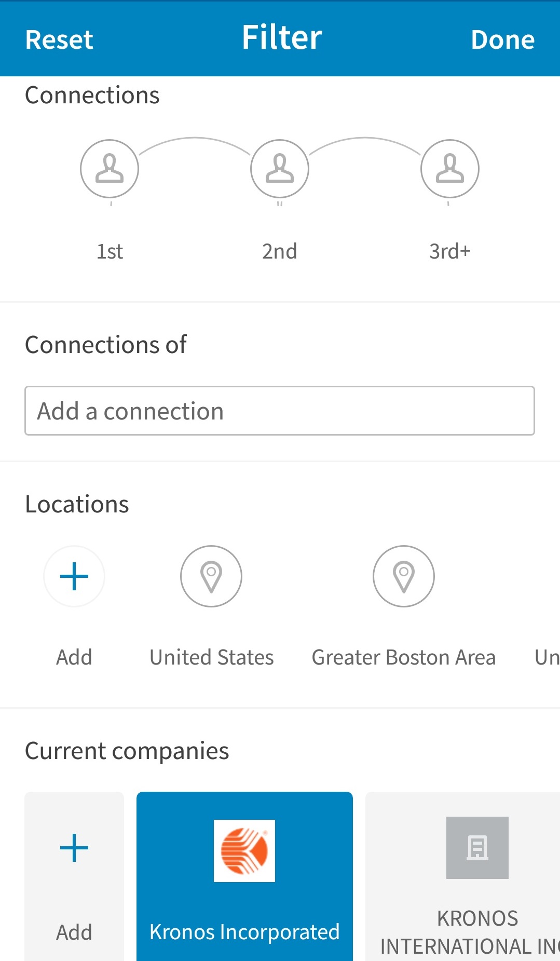Reset all filters

(59, 39)
